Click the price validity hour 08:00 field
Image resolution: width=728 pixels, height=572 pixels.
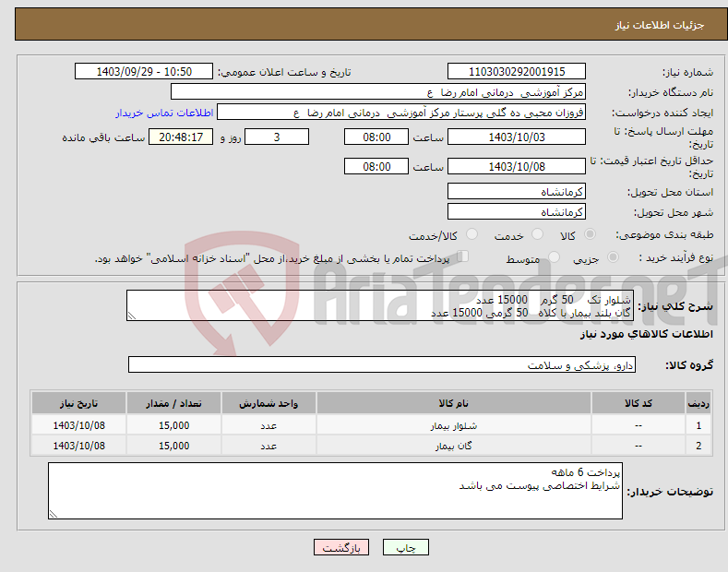coord(376,166)
